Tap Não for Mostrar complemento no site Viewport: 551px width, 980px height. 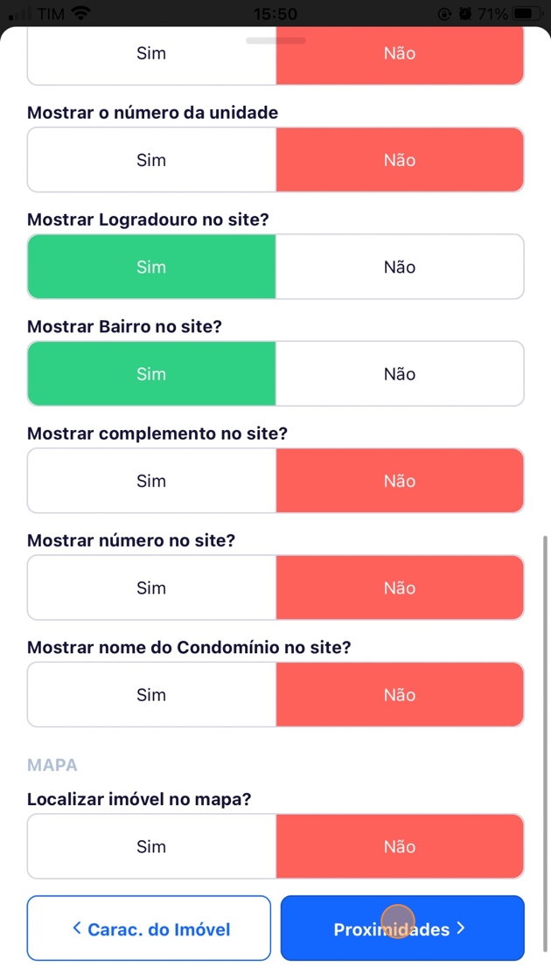pyautogui.click(x=400, y=481)
